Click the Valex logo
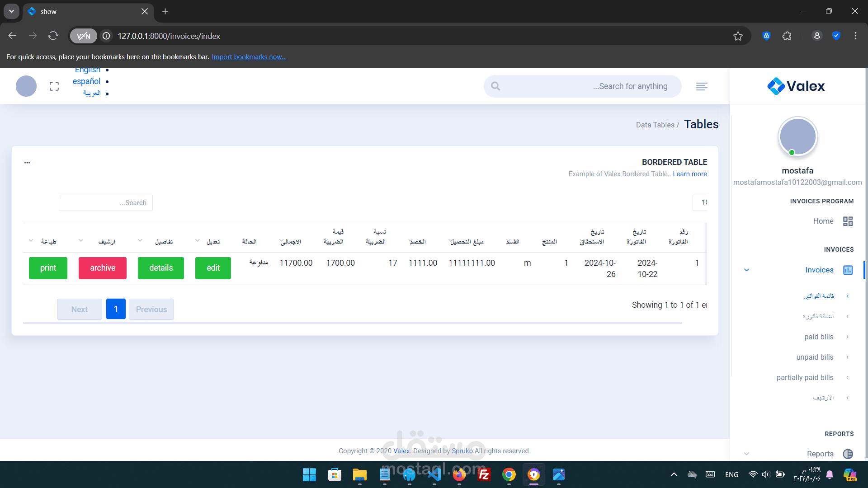868x488 pixels. (x=796, y=86)
